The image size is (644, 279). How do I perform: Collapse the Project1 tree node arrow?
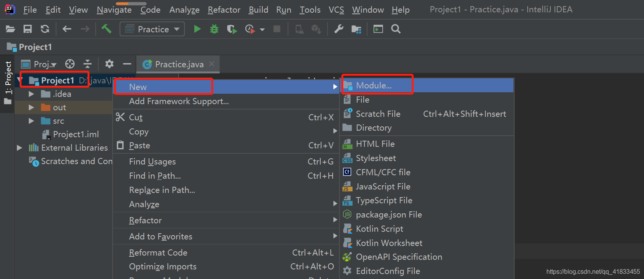[x=20, y=80]
